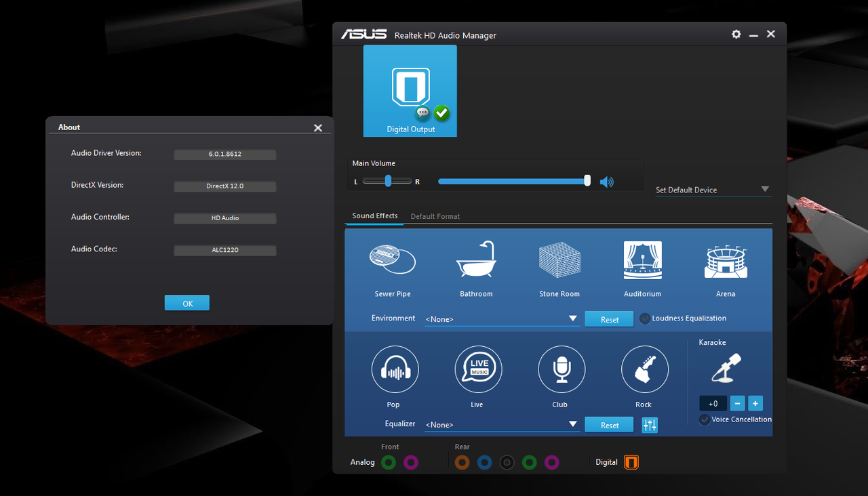Screen dimensions: 868x496
Task: Apply the Live equalizer preset
Action: coord(478,369)
